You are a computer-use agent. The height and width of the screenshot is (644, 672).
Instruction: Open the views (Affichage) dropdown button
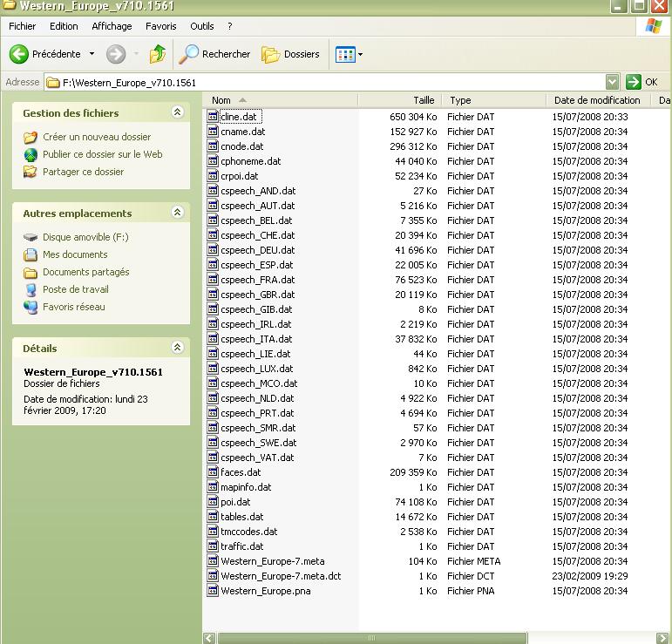click(349, 54)
